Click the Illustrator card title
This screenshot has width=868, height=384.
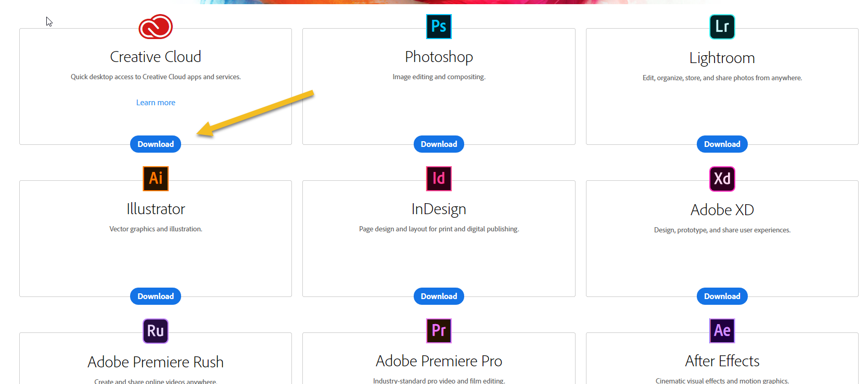point(156,209)
